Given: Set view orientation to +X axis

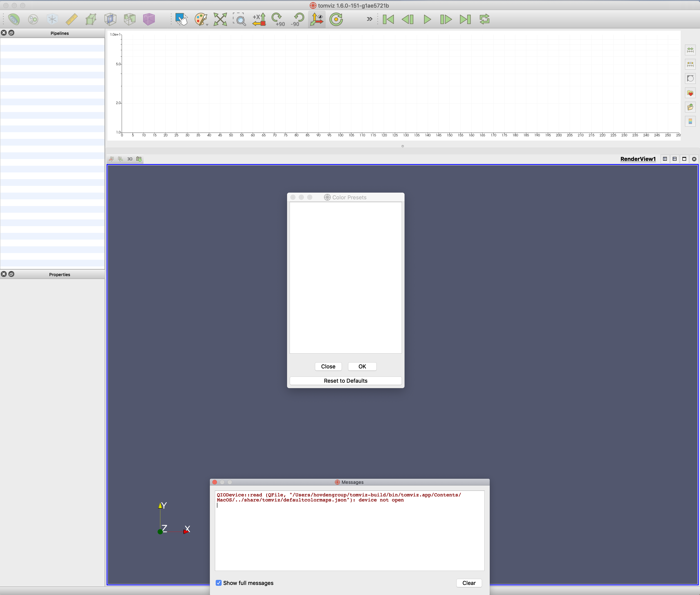Looking at the screenshot, I should [259, 19].
